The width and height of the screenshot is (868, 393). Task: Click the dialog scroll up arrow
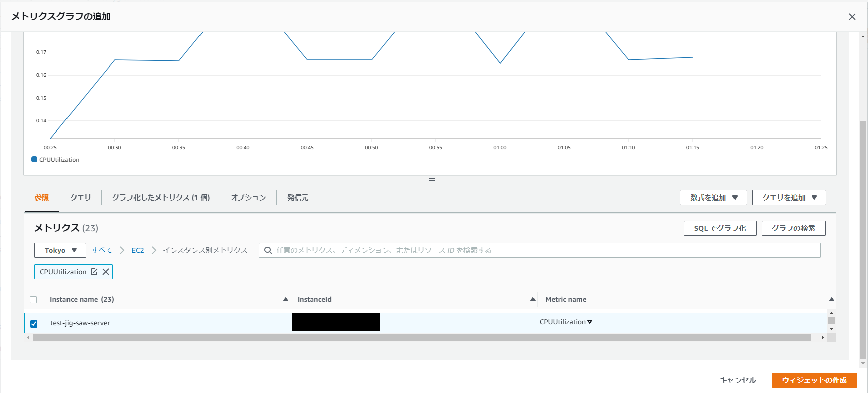coord(863,36)
